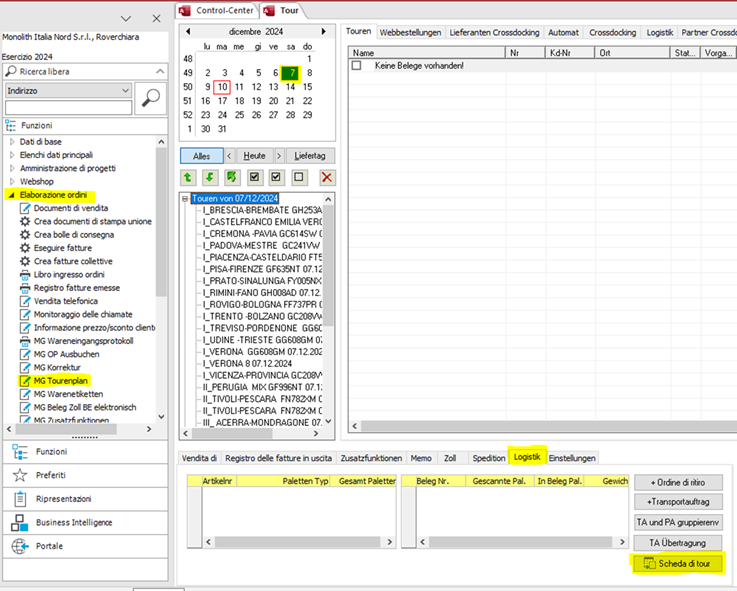Open the Indirizzo dropdown
737x591 pixels.
coord(125,91)
